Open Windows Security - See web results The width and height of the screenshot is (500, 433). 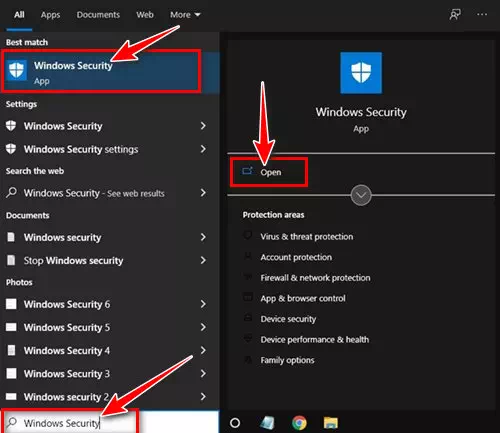(x=94, y=193)
